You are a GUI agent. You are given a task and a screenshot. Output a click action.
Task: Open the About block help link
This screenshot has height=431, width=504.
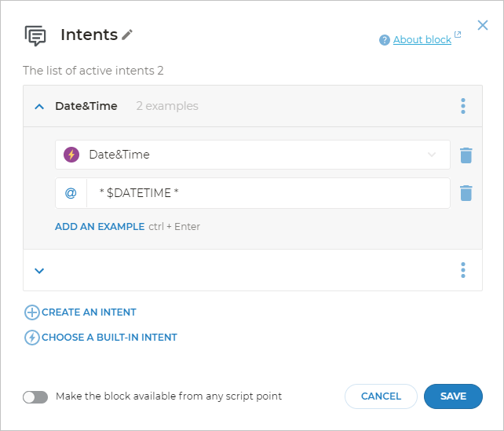[x=422, y=39]
